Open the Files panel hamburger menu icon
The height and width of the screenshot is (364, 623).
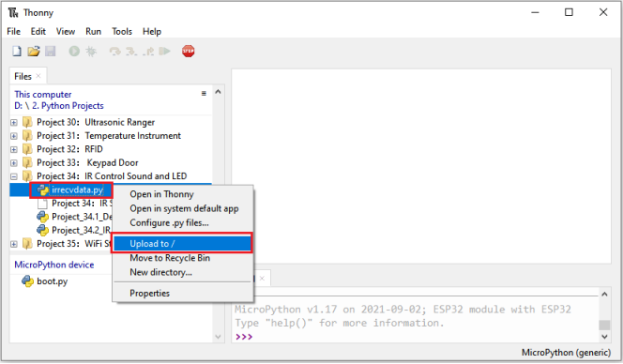click(204, 94)
